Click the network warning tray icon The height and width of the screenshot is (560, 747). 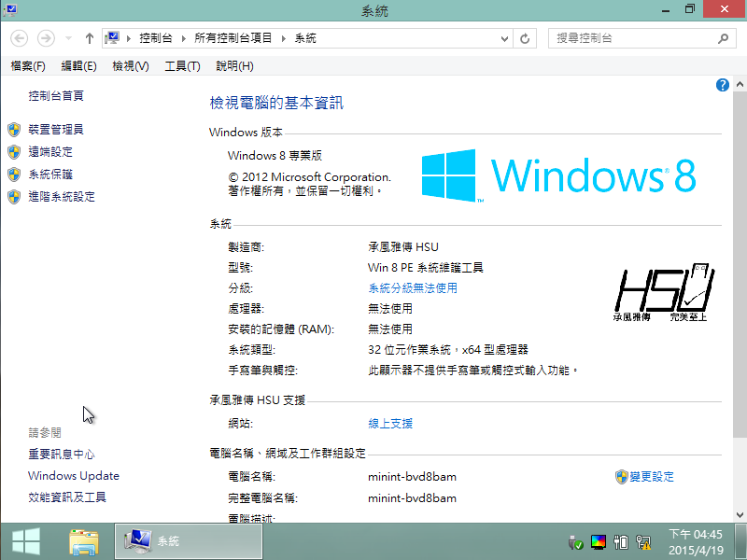[643, 542]
